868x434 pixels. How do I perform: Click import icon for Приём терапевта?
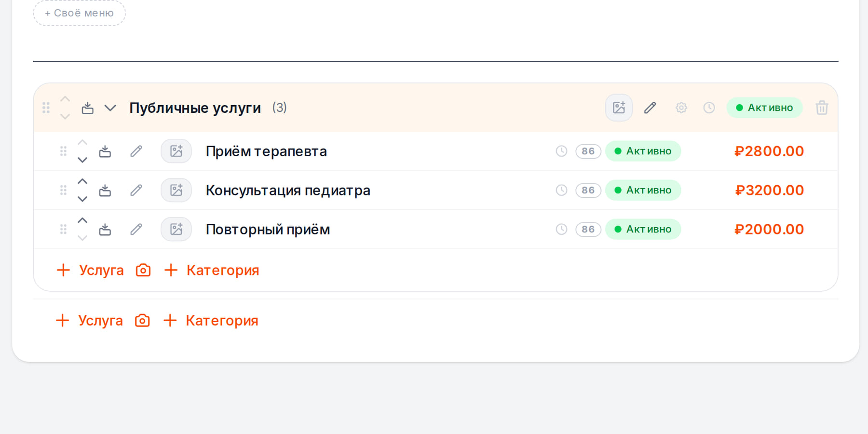[105, 151]
